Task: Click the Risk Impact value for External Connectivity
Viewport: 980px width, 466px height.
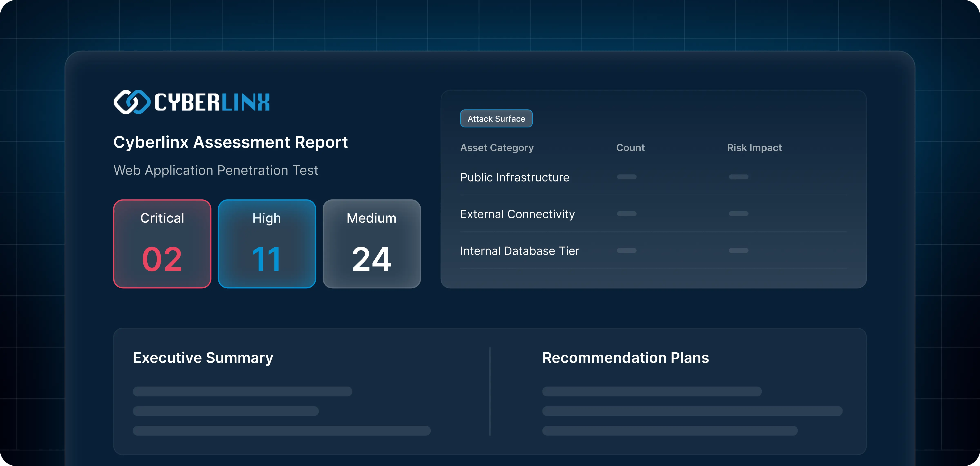Action: coord(738,214)
